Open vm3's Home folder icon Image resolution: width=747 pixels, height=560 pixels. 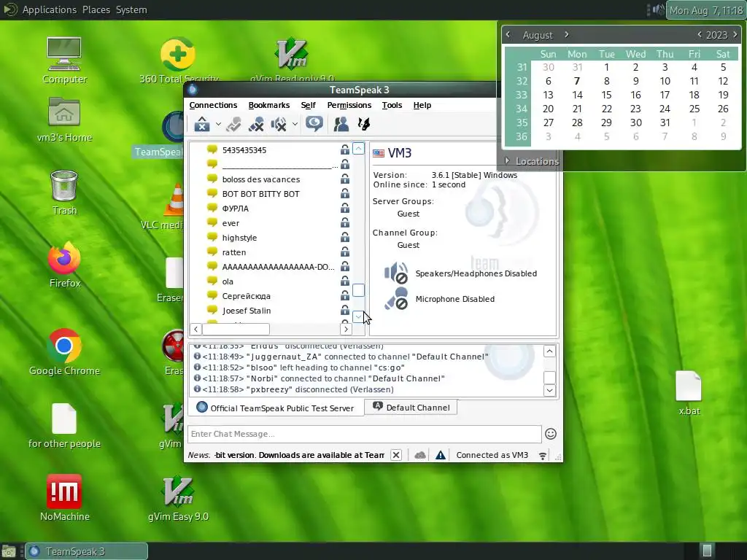tap(64, 120)
